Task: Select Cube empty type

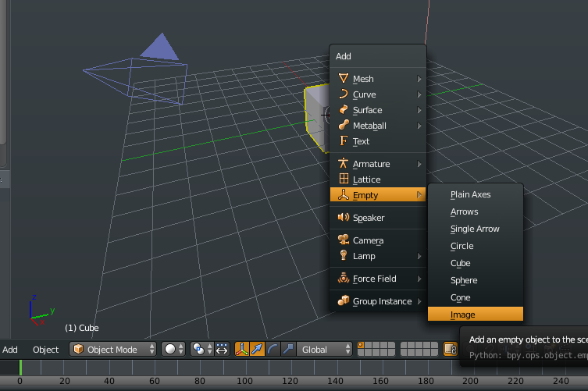Action: coord(475,263)
